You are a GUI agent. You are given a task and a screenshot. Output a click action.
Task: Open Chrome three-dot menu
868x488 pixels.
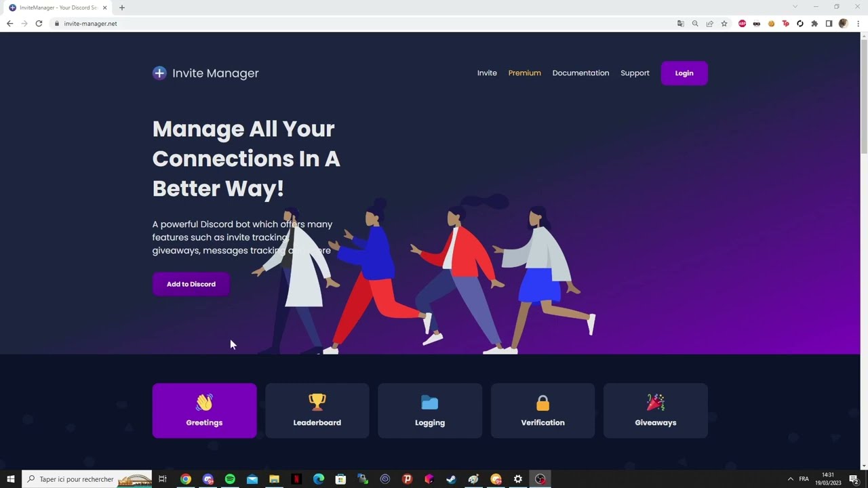pos(858,24)
